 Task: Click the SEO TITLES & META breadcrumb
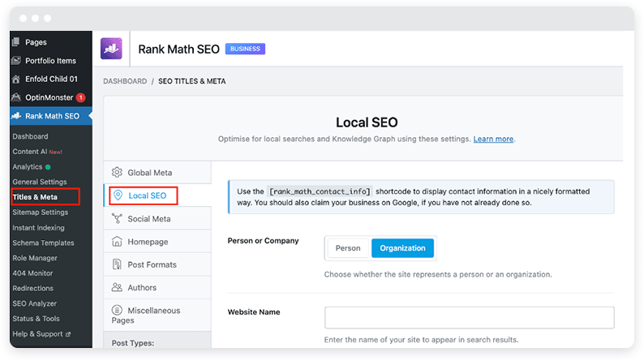191,81
